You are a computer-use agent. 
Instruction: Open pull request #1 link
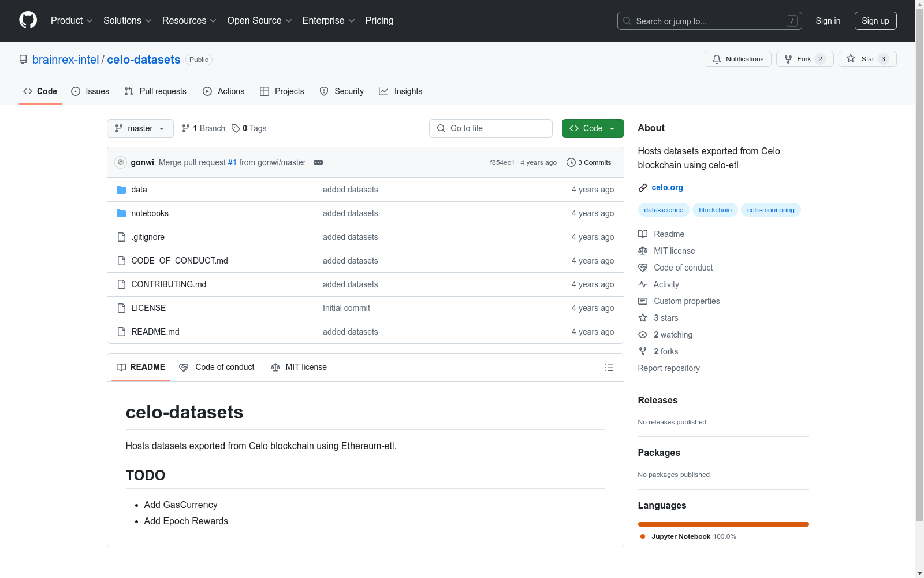coord(232,162)
